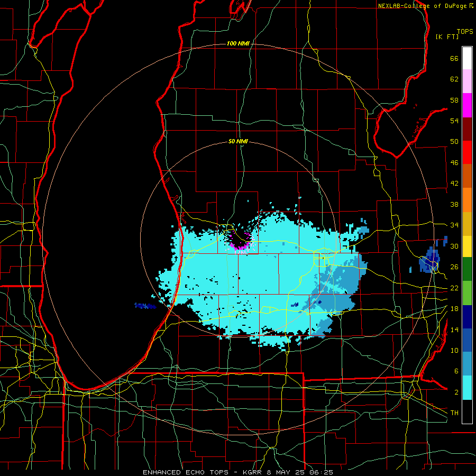Click the dark orange 42 kft legend swatch

[467, 176]
